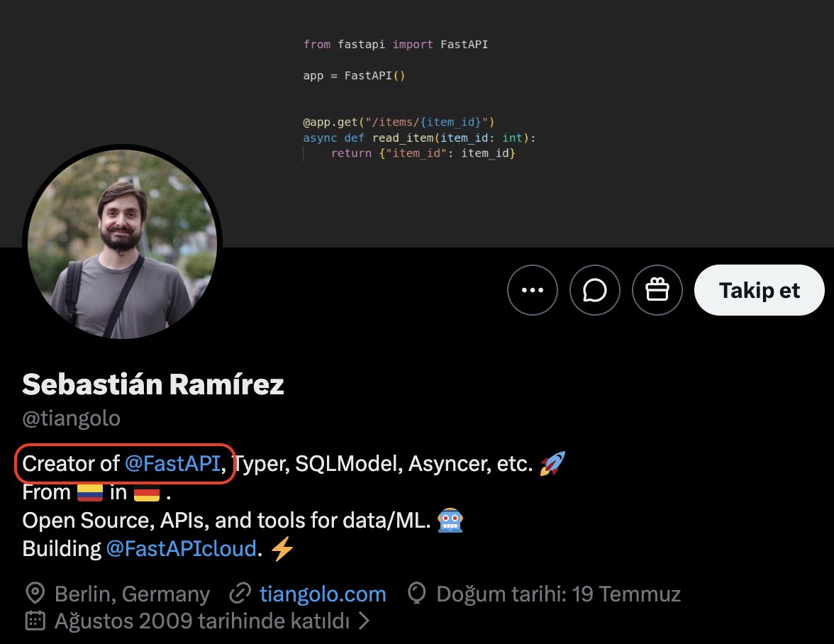
Task: Click the Open Source, APIs bio line
Action: click(x=227, y=521)
